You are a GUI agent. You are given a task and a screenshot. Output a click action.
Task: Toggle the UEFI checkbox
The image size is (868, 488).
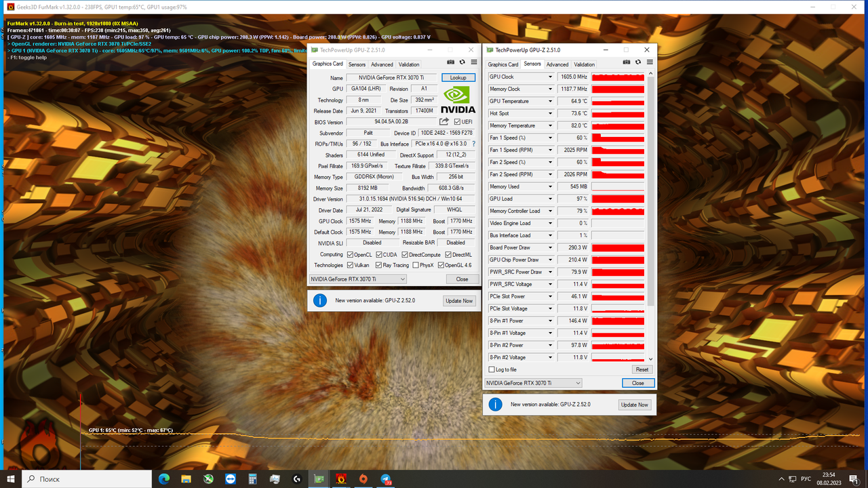458,122
